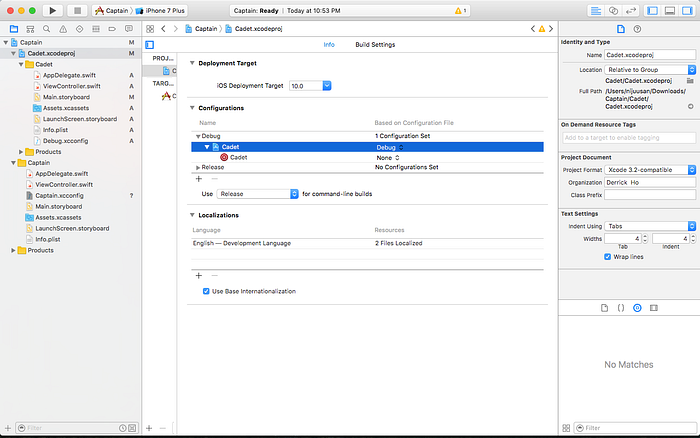Open the Project navigator folder icon
The width and height of the screenshot is (700, 438).
pos(14,29)
